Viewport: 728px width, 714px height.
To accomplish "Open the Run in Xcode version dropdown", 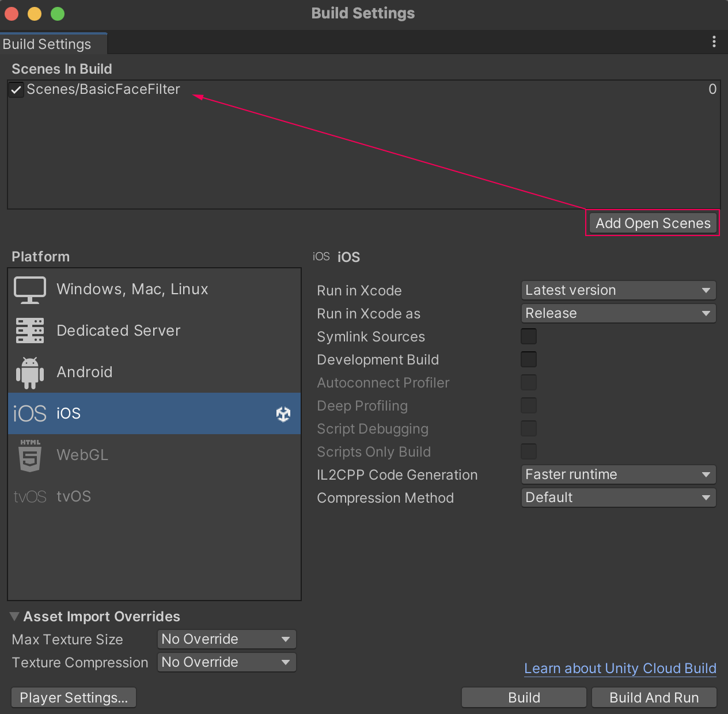I will 618,290.
